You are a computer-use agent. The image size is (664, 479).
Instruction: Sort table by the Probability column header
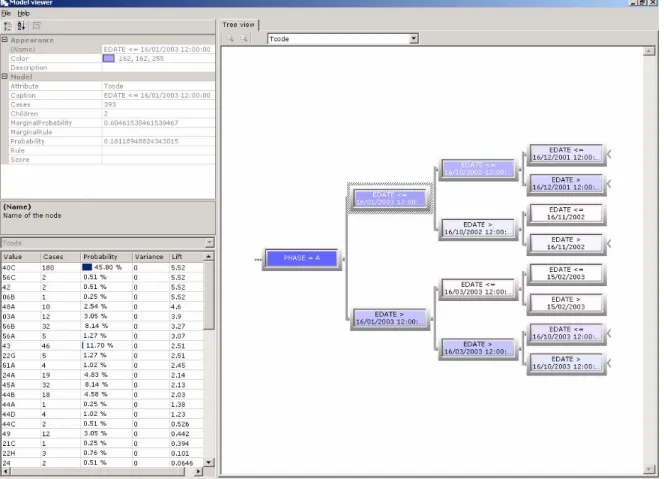[x=106, y=257]
